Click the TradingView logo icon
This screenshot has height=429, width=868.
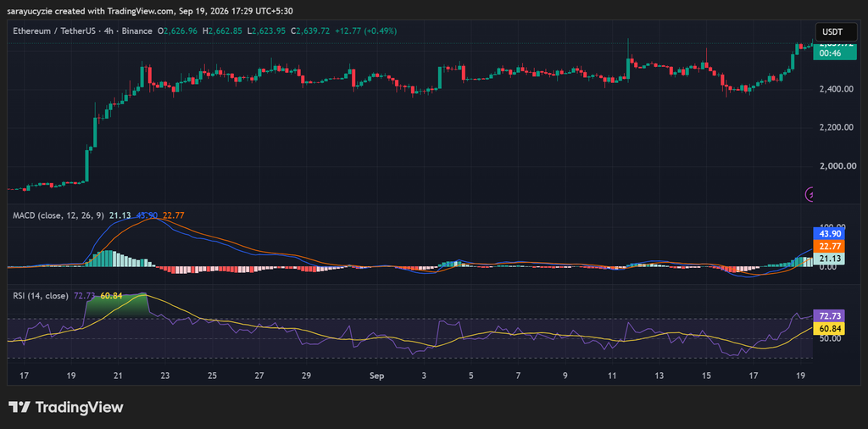coord(19,408)
